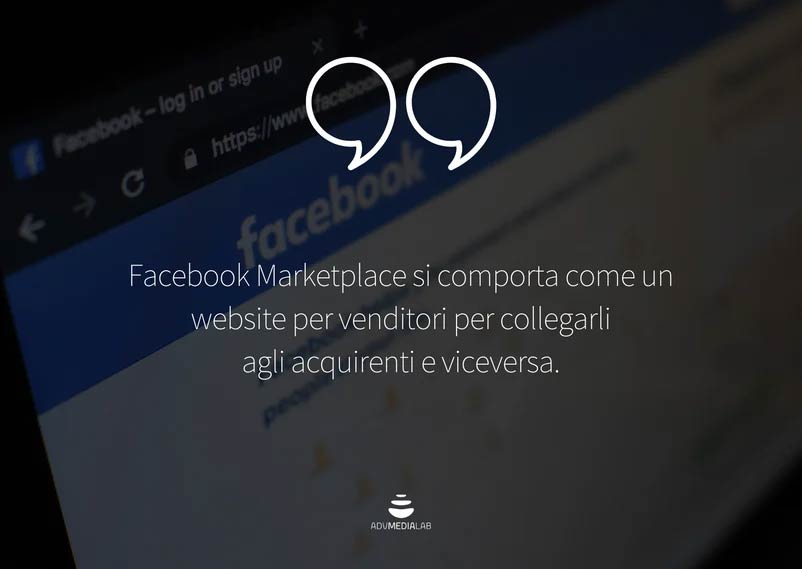The height and width of the screenshot is (569, 802).
Task: Click the AdvMediaLab bowl logo icon
Action: coord(401,506)
